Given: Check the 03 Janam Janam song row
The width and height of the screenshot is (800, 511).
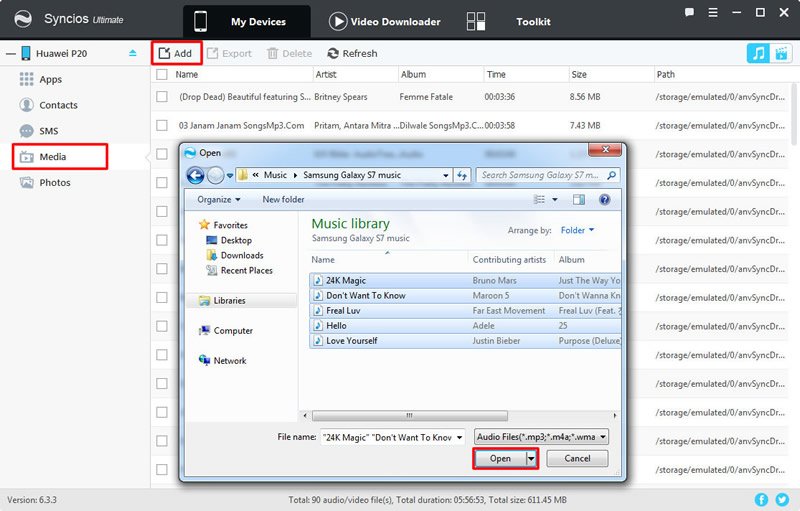Looking at the screenshot, I should pyautogui.click(x=162, y=125).
